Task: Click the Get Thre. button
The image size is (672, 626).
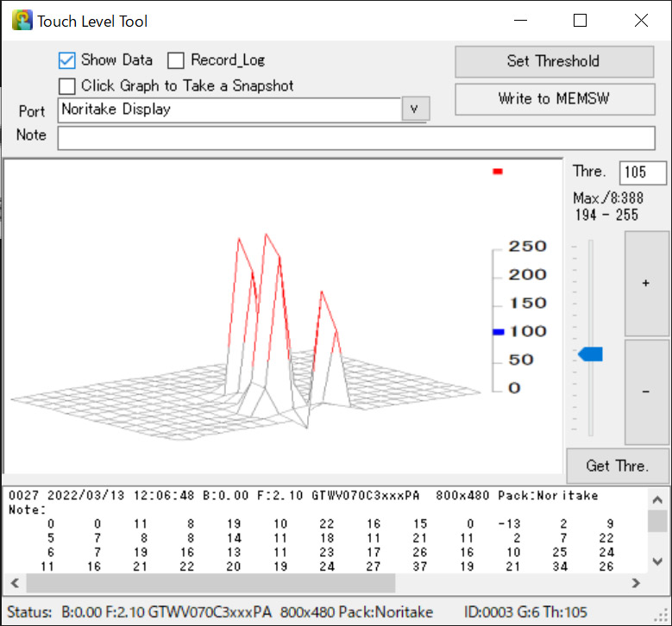Action: tap(617, 466)
